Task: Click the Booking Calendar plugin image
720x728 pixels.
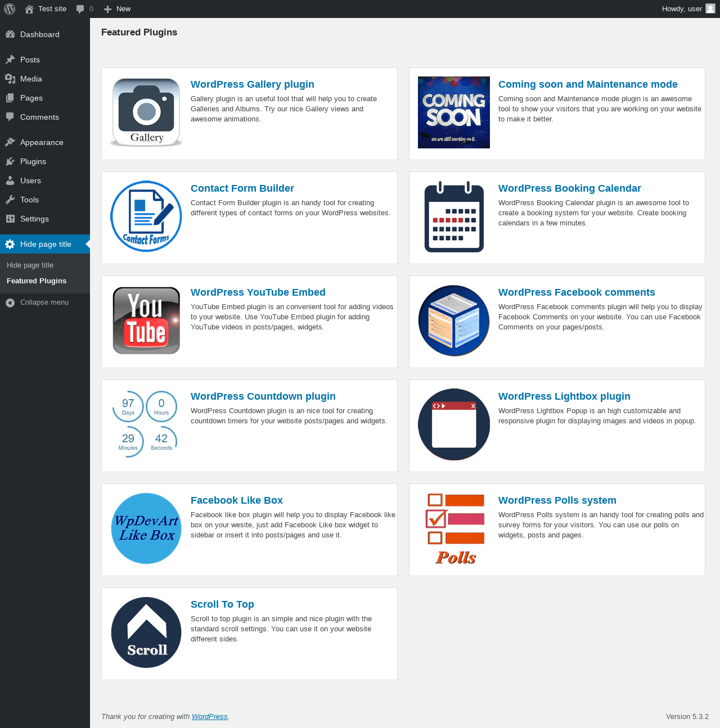Action: point(454,216)
